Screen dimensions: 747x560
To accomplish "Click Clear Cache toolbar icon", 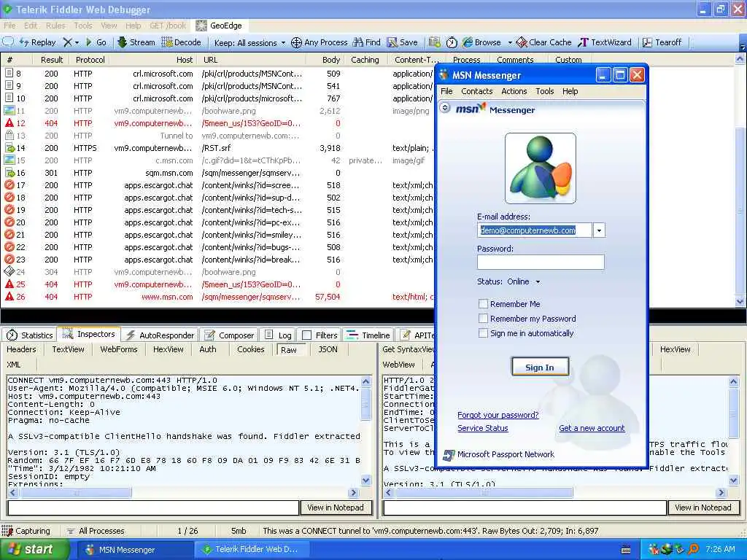I will pyautogui.click(x=522, y=42).
